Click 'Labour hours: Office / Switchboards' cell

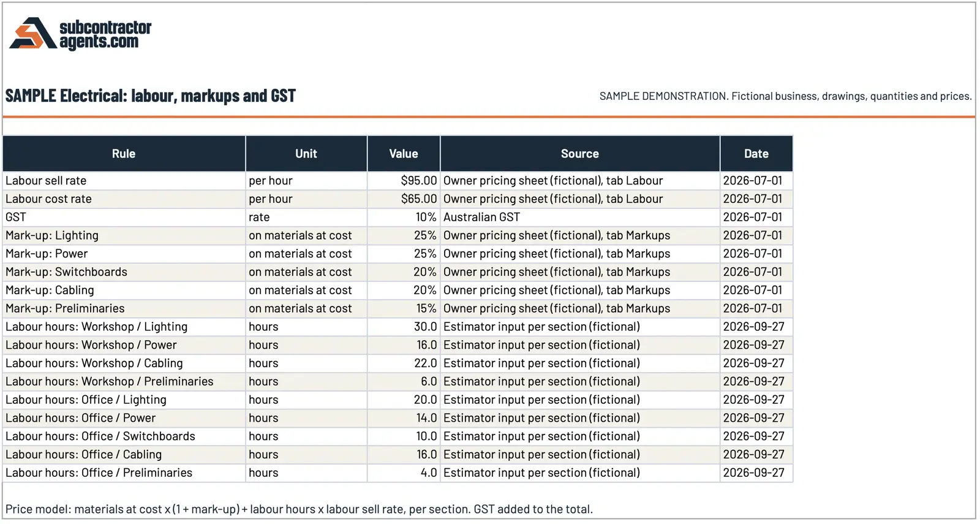[124, 436]
